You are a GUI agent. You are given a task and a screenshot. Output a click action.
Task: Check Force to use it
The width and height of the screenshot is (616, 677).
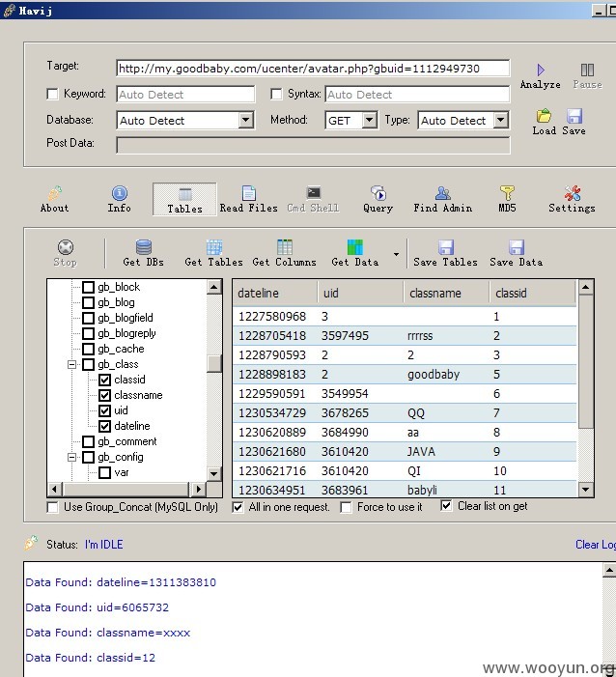(x=346, y=507)
